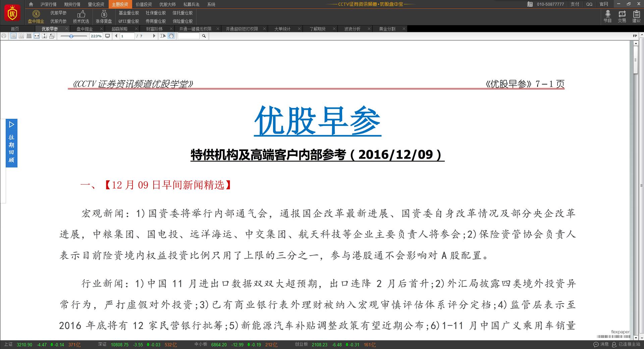Open 节目 microphone icon
Screen dimensions: 644x349
click(x=607, y=14)
